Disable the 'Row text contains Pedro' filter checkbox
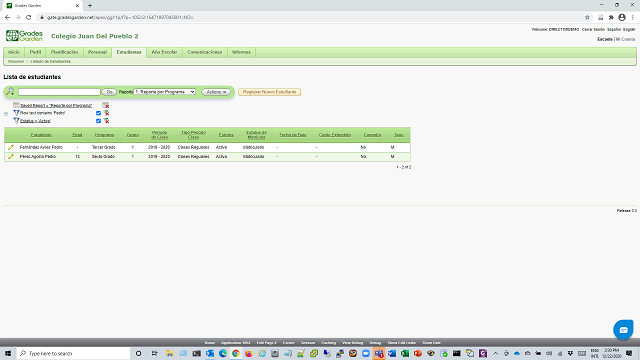The image size is (640, 360). [x=98, y=113]
